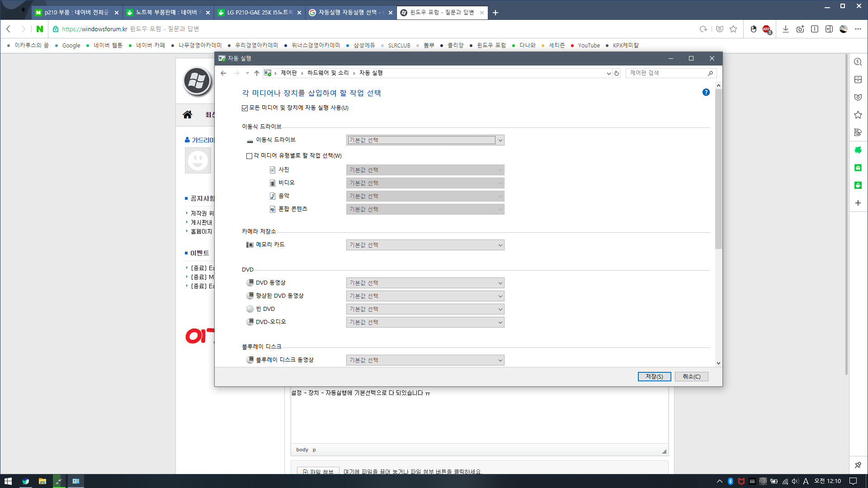The image size is (868, 488).
Task: Click the forum reply text editor area
Action: [x=479, y=416]
